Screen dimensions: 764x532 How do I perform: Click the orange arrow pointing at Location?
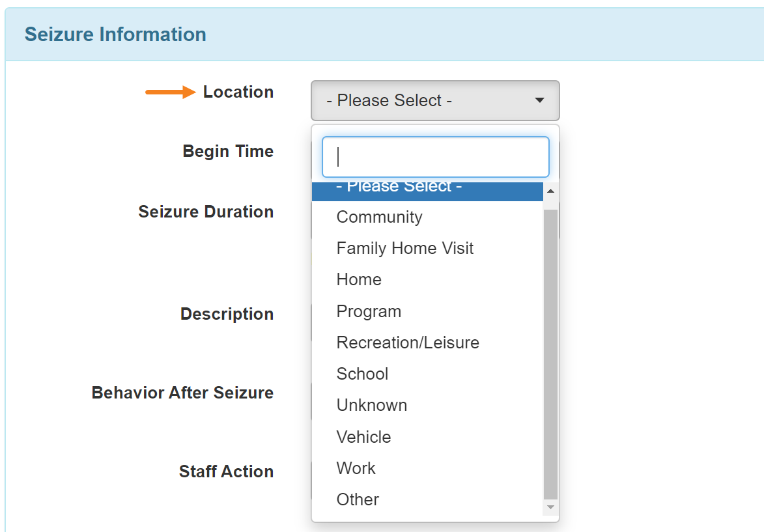[171, 92]
